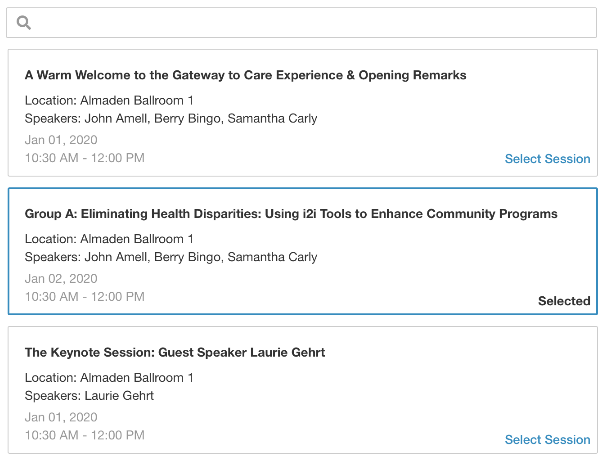Open the Warm Welcome to Gateway session title

tap(245, 75)
